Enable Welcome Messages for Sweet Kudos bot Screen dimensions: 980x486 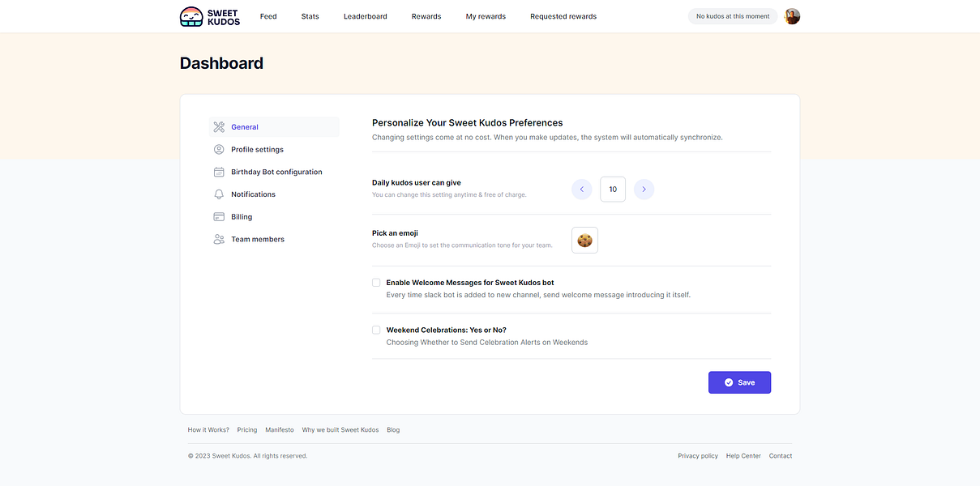(376, 283)
